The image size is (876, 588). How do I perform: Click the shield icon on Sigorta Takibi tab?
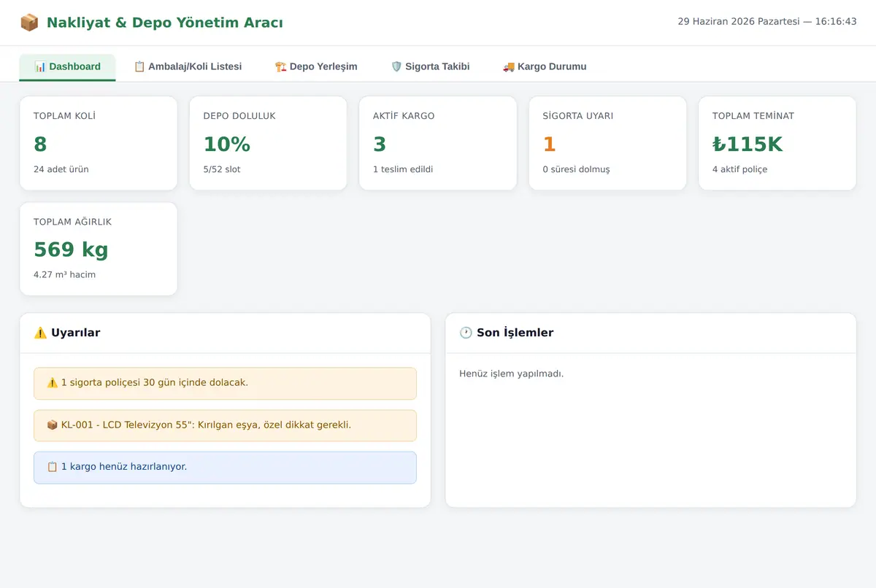[396, 66]
